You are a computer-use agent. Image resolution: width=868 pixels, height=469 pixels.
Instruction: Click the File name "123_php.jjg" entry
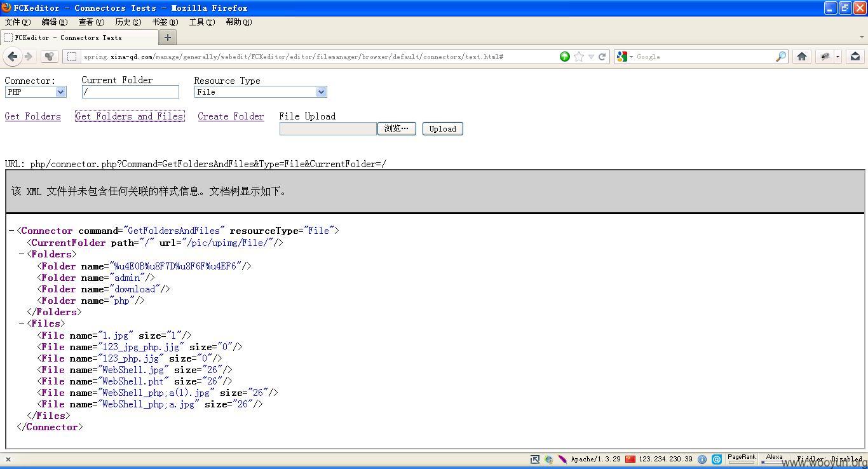point(130,358)
